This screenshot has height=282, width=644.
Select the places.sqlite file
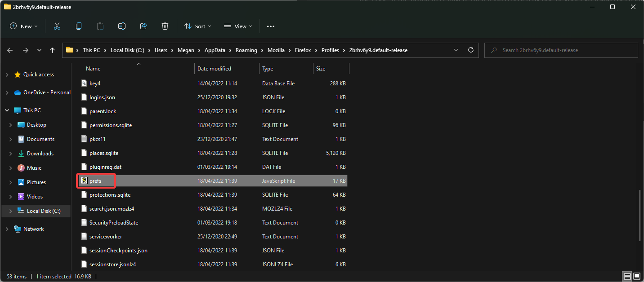coord(104,153)
